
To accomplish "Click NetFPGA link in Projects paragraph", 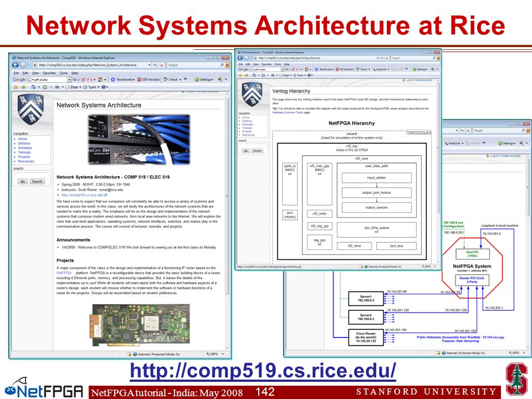I will coord(64,273).
